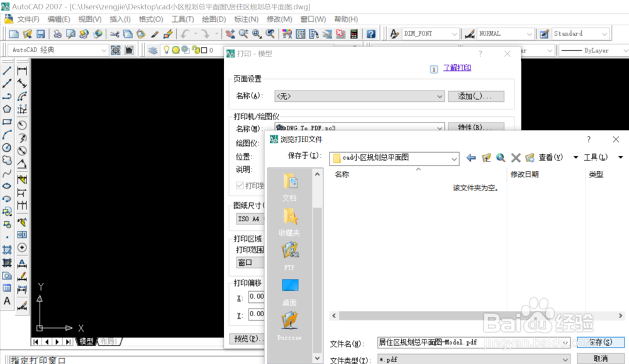629x364 pixels.
Task: Toggle layer 0 on/off light bulb
Action: [x=166, y=50]
